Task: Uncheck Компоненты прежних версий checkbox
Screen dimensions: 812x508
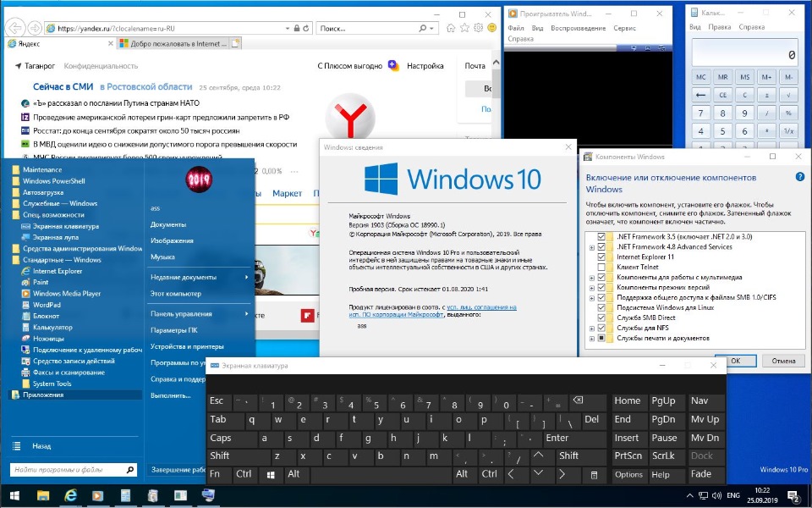Action: 601,287
